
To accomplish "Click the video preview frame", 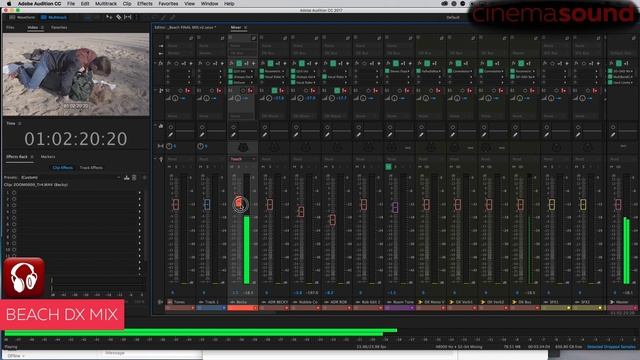I will pos(76,74).
